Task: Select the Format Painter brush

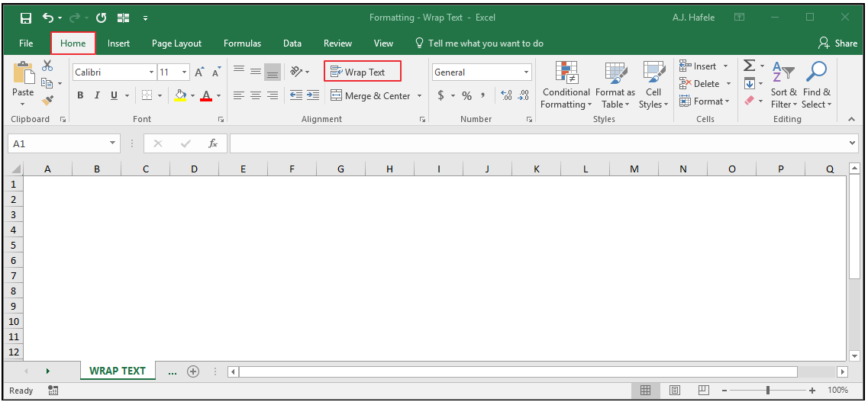Action: [x=47, y=101]
